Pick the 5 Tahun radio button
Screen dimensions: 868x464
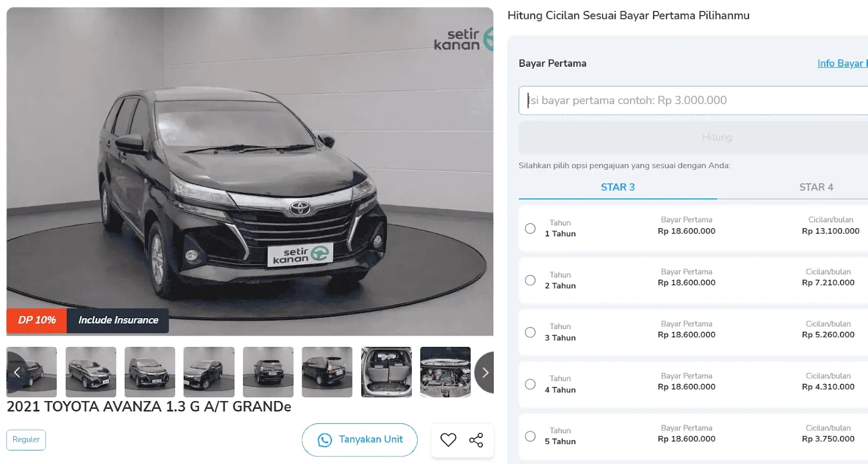click(x=530, y=436)
